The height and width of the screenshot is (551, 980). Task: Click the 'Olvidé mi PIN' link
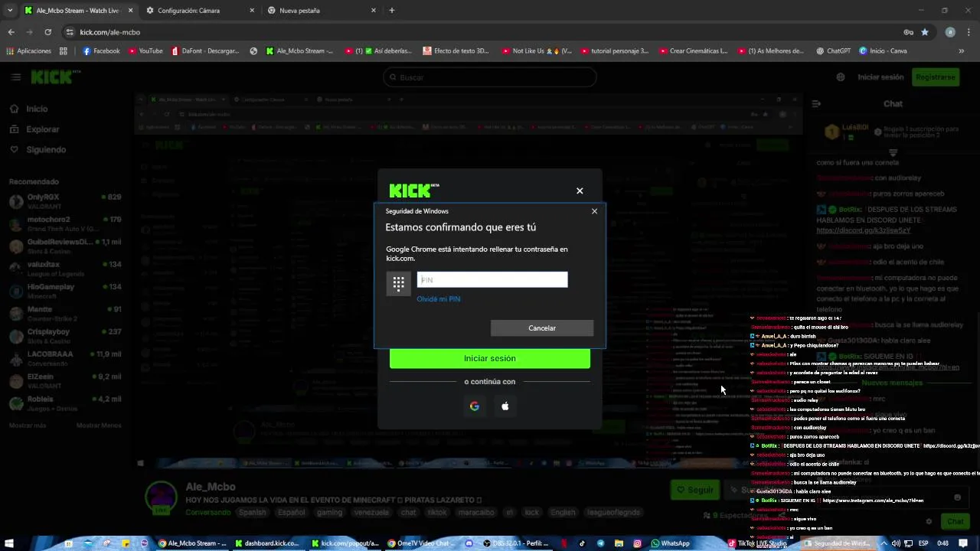[439, 299]
